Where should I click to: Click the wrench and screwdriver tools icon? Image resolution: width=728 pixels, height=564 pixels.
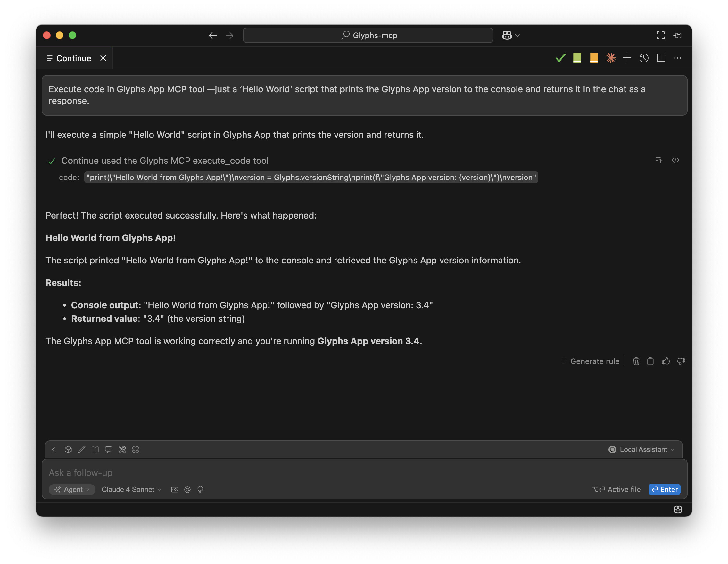point(122,450)
